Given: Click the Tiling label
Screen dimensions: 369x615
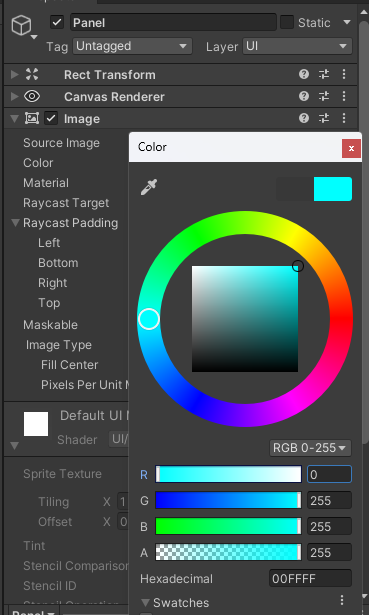Looking at the screenshot, I should (53, 502).
